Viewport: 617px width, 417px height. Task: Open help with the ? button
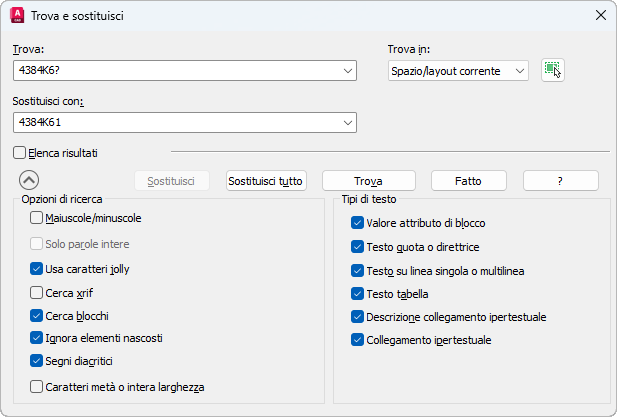560,181
